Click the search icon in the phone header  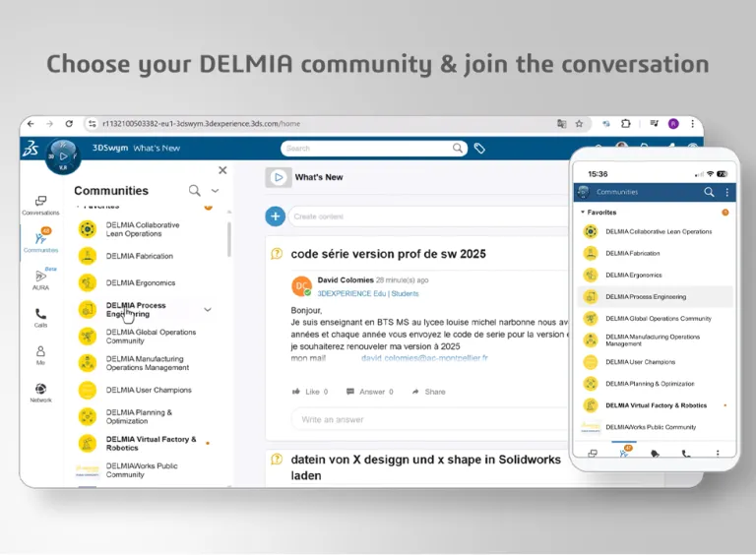click(x=709, y=192)
